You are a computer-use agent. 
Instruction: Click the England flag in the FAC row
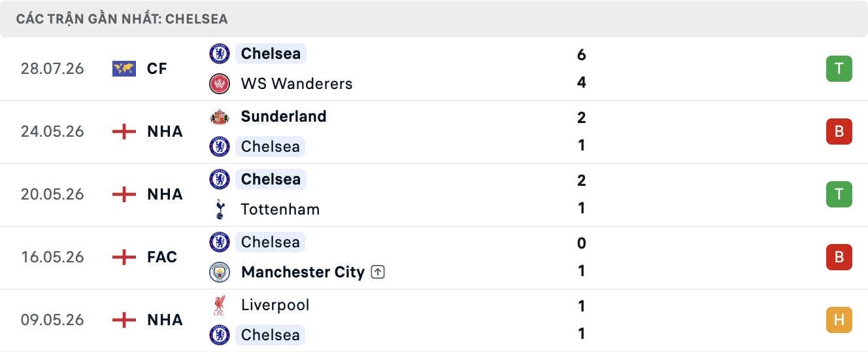(x=124, y=257)
